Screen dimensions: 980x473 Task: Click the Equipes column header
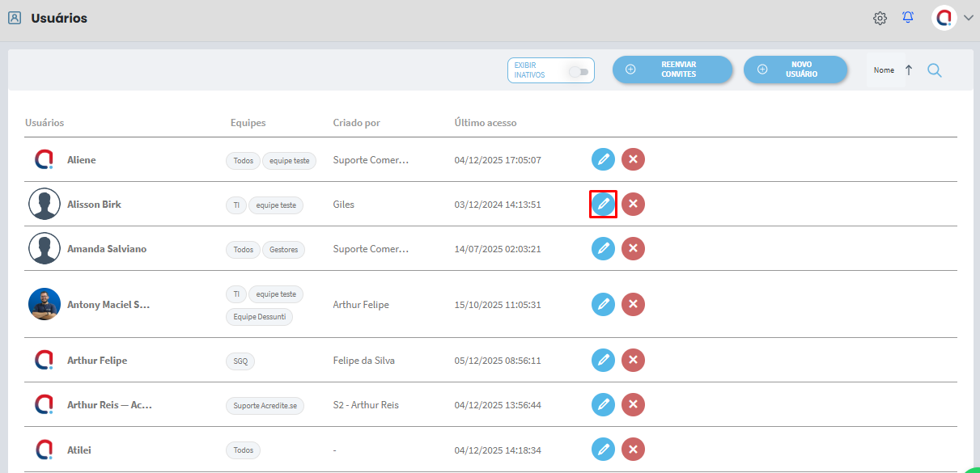point(248,123)
